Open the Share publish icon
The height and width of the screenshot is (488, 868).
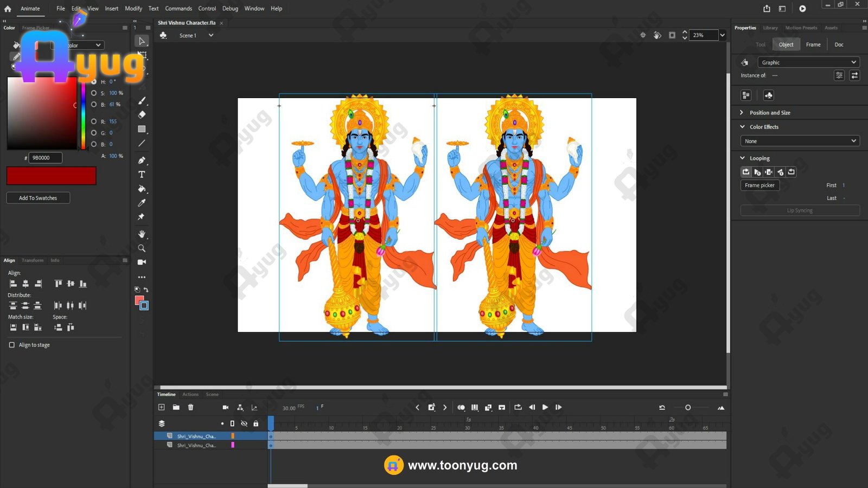click(767, 9)
